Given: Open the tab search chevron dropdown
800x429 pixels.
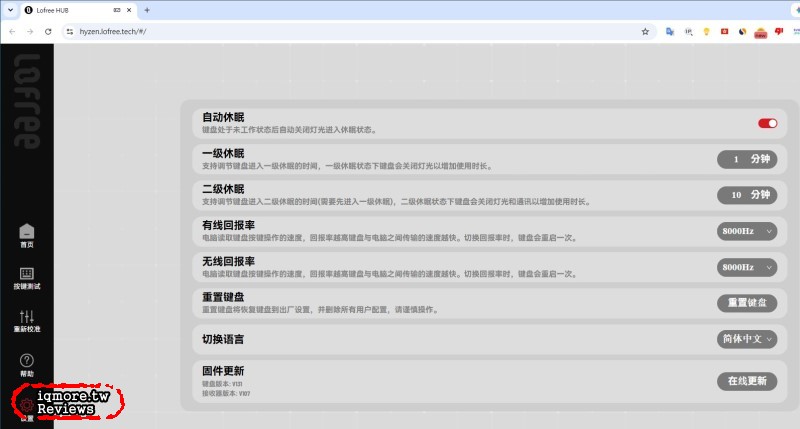Looking at the screenshot, I should (x=10, y=10).
